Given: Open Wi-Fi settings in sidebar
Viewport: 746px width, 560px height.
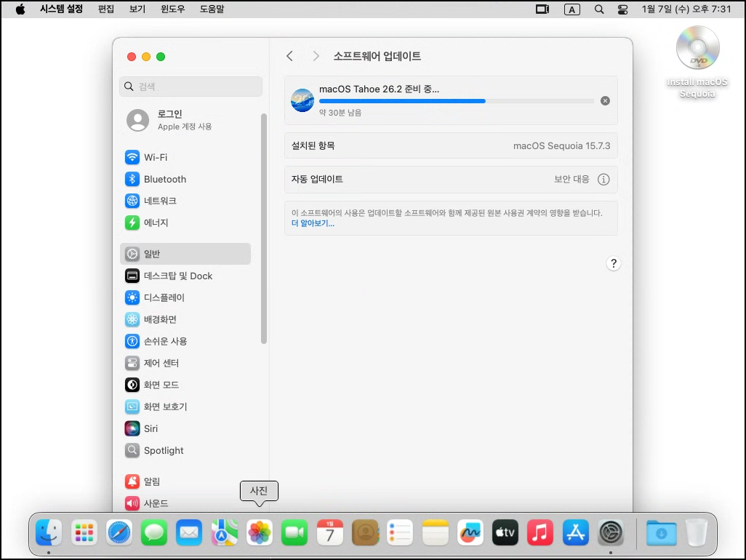Looking at the screenshot, I should click(x=185, y=157).
